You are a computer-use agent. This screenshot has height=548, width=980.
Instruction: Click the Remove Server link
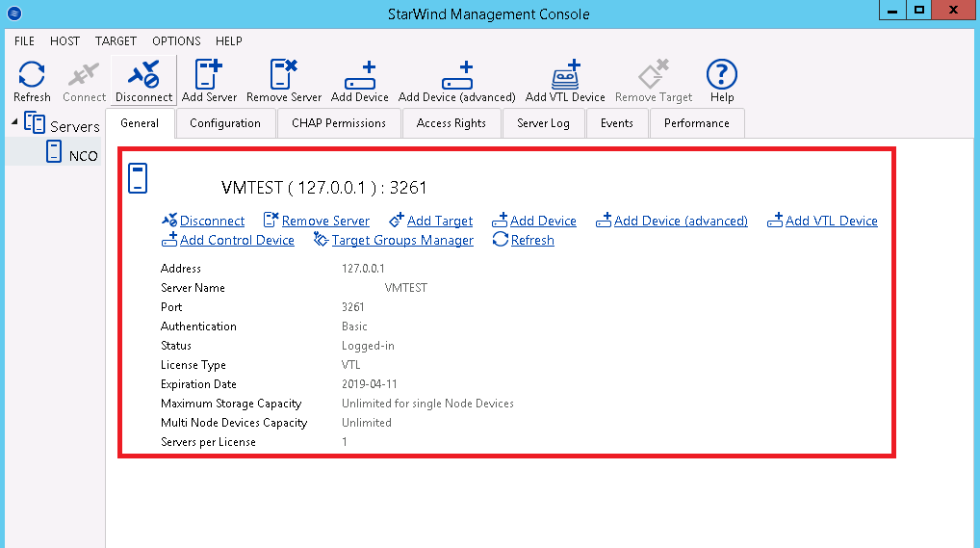pyautogui.click(x=325, y=221)
